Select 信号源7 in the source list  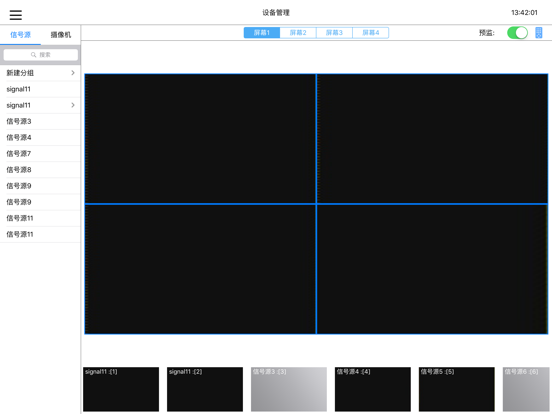pos(40,154)
